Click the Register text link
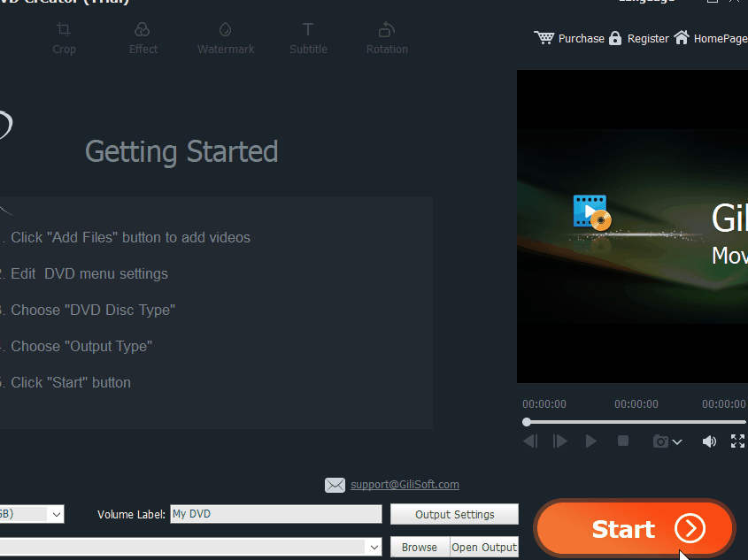This screenshot has width=748, height=560. tap(648, 39)
